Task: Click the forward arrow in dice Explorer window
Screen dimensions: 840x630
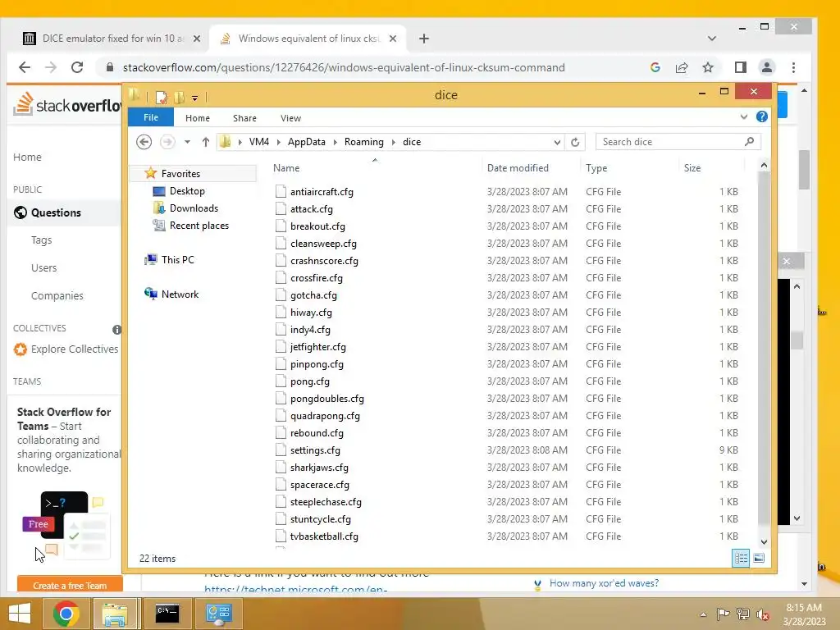Action: (x=167, y=142)
